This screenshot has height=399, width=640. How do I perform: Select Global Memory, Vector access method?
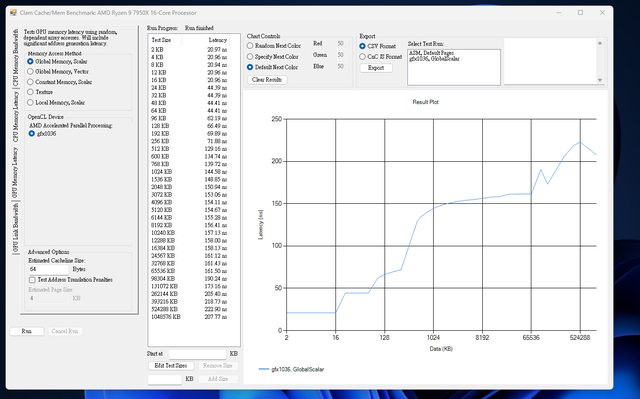click(58, 71)
